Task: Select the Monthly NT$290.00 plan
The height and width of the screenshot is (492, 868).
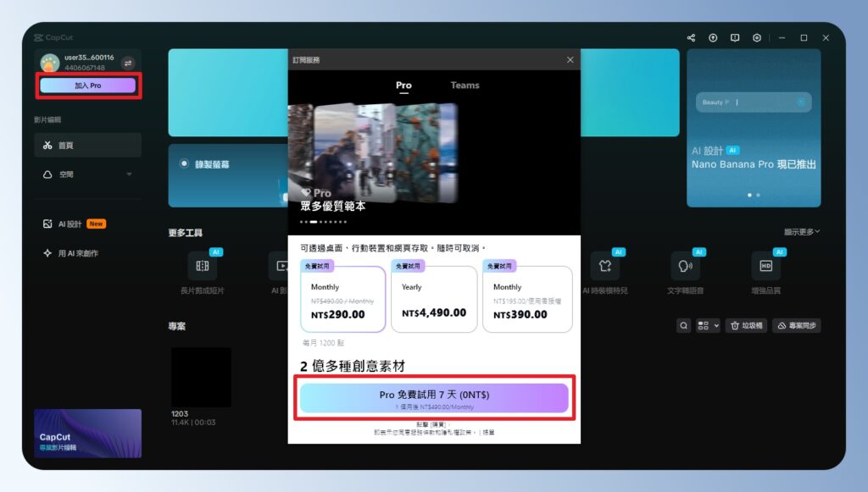Action: point(342,296)
